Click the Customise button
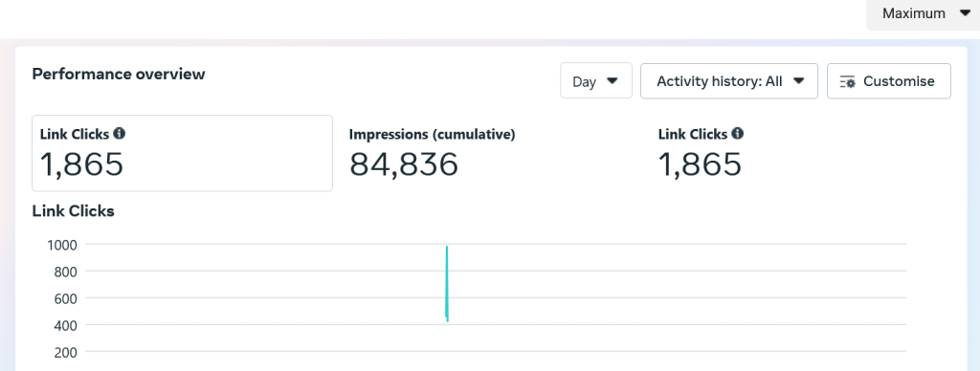Screen dimensions: 980x371 pyautogui.click(x=889, y=81)
